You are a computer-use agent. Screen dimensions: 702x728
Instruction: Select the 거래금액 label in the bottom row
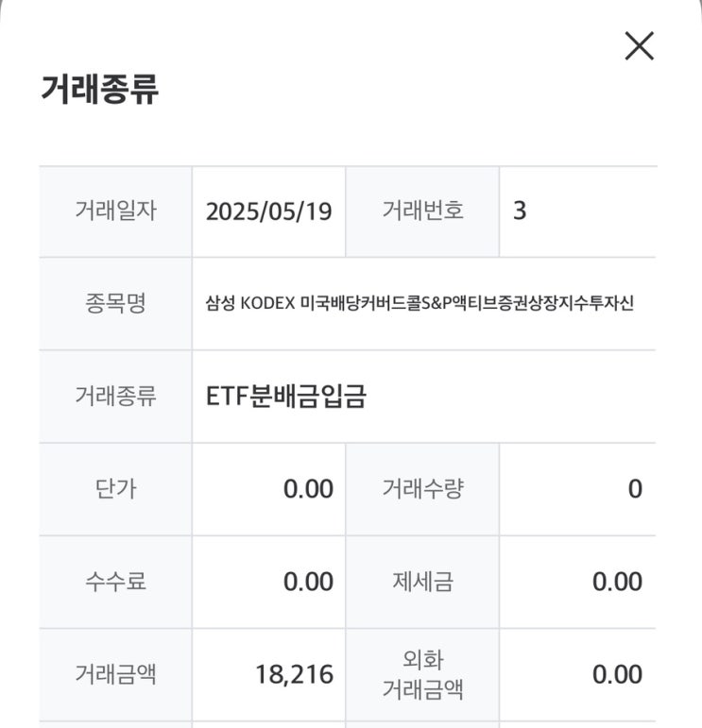[115, 674]
